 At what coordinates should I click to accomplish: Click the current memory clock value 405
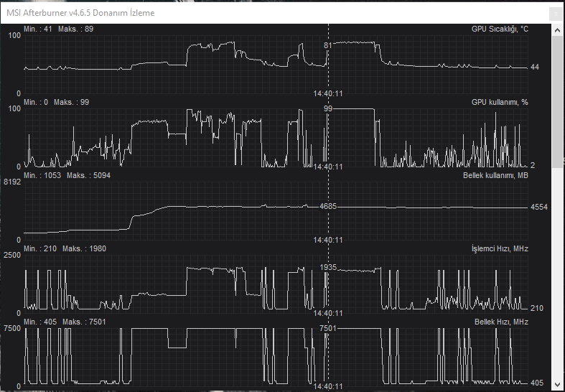(537, 383)
